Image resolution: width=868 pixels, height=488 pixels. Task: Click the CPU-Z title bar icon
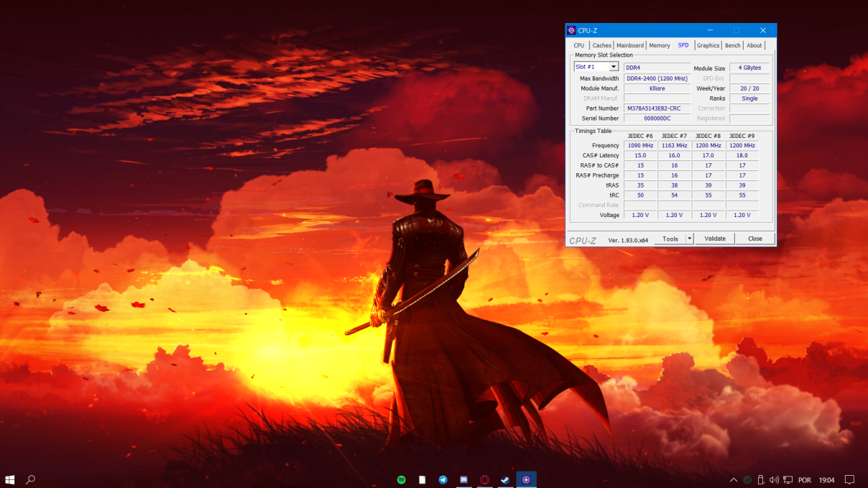click(x=571, y=30)
